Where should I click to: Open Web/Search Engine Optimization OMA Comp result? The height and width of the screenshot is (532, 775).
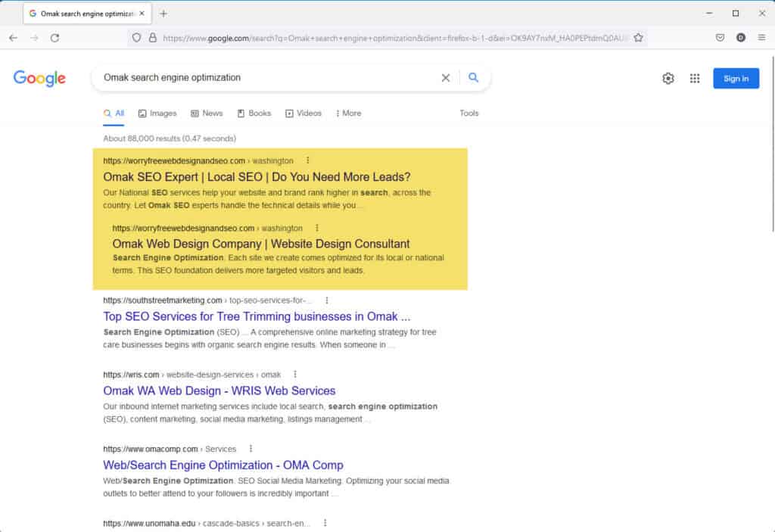pos(223,465)
